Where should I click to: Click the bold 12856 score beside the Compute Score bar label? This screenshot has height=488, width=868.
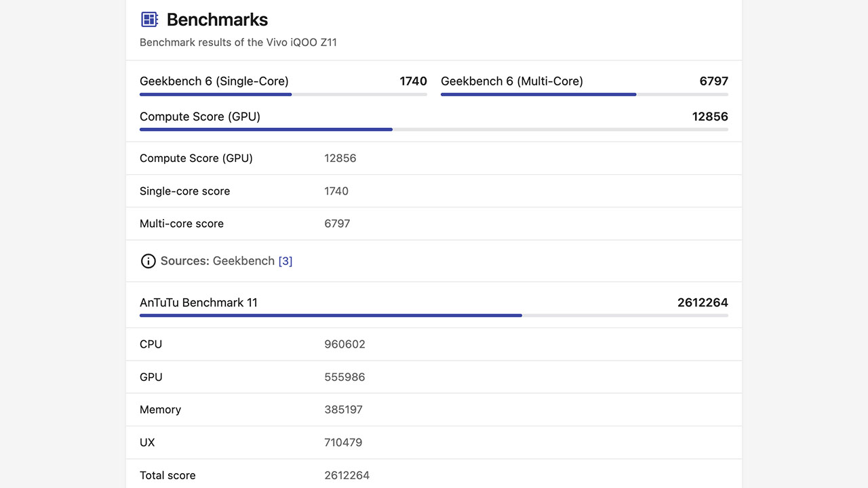710,117
